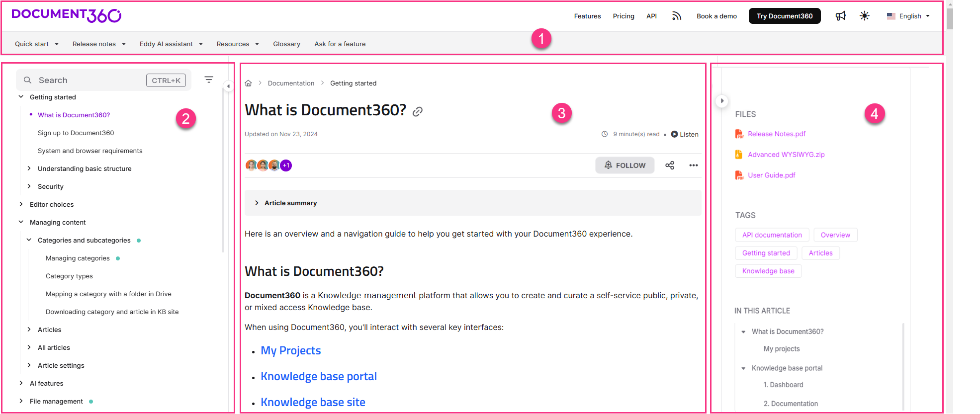Viewport: 980px width, 414px height.
Task: Collapse Categories and subcategories
Action: [x=29, y=240]
